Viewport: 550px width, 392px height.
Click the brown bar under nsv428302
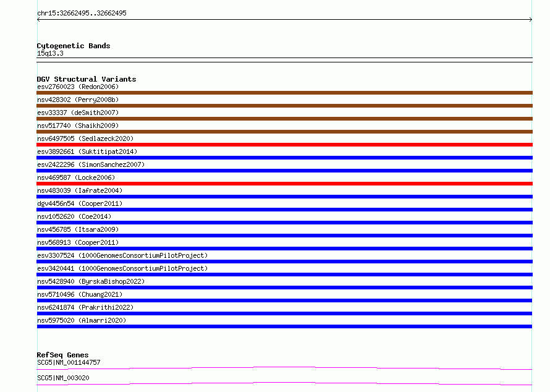[x=284, y=106]
